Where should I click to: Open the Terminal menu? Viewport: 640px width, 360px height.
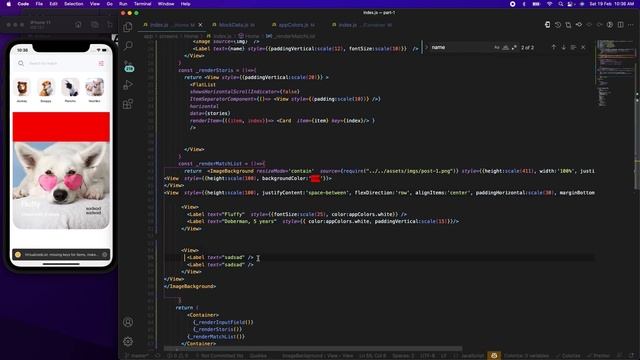[x=142, y=4]
